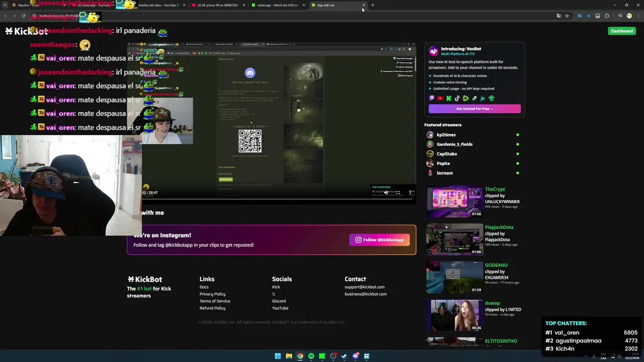Open the Chrome three-dot menu
Screen dimensions: 644x362
(x=638, y=16)
